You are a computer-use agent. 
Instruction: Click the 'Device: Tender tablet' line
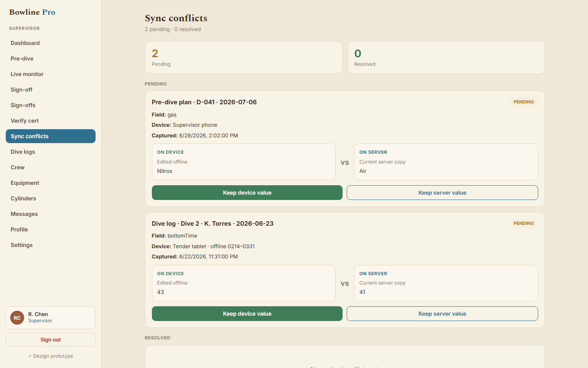click(203, 246)
